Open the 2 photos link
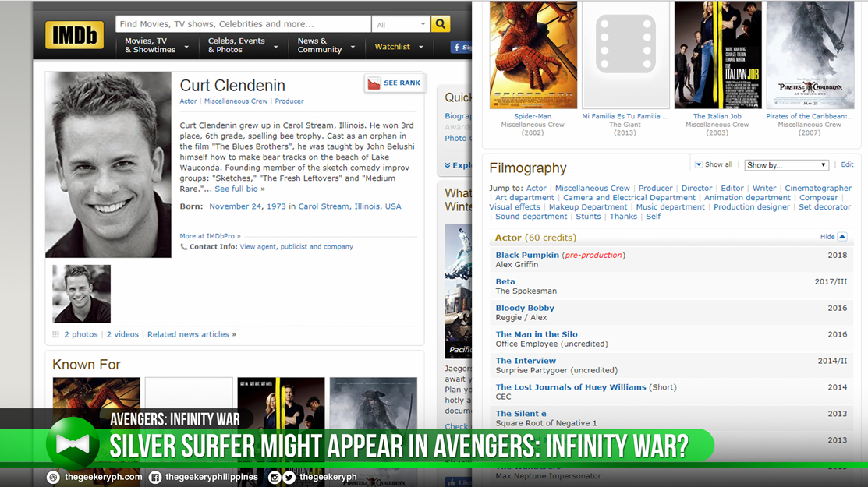 [x=81, y=334]
